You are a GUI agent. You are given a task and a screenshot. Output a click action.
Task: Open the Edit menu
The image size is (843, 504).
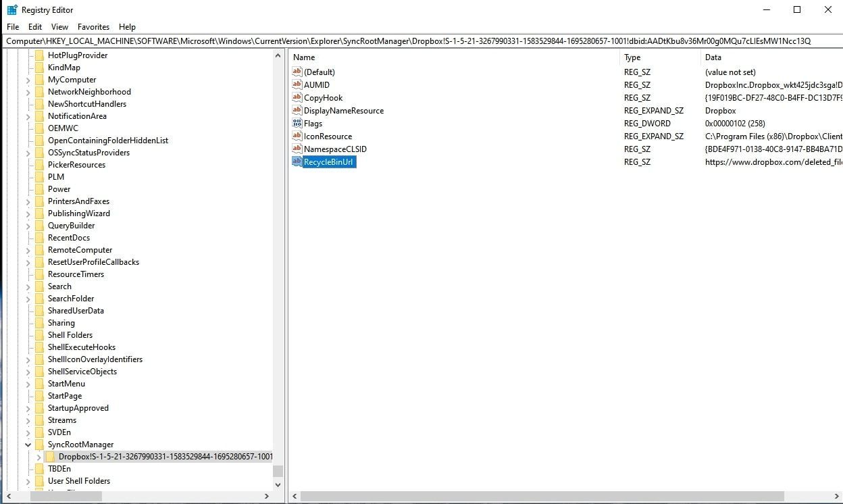tap(35, 27)
